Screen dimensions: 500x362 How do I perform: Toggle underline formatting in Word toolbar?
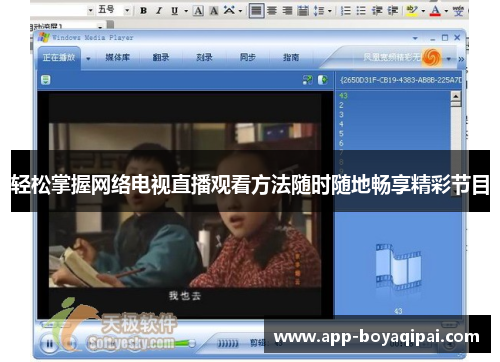pyautogui.click(x=174, y=11)
